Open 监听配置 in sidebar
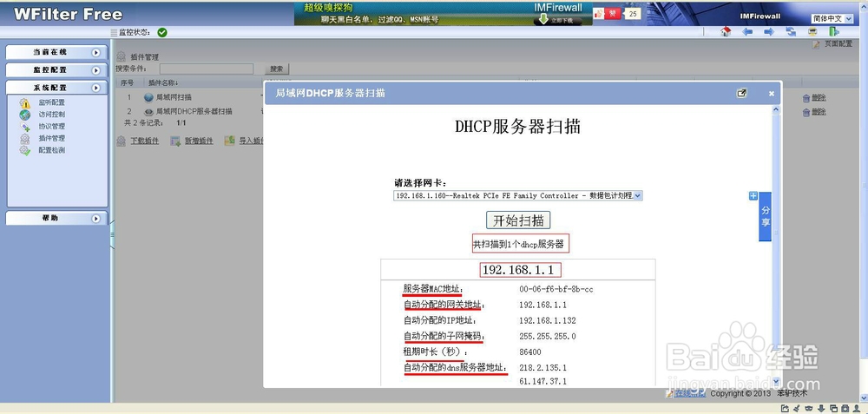This screenshot has width=868, height=414. tap(51, 102)
